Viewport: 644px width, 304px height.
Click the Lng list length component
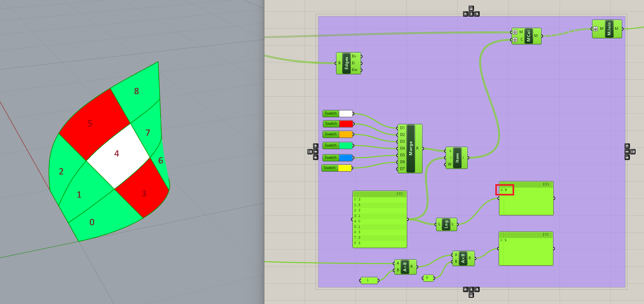tap(446, 224)
